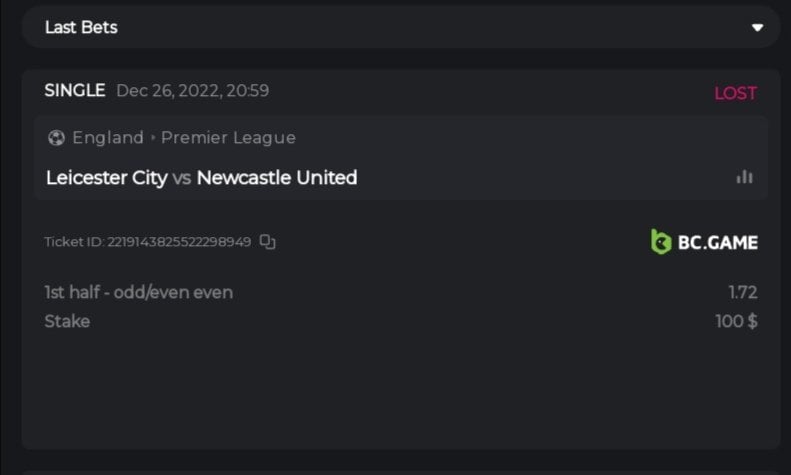Select Newcastle United team name
This screenshot has height=475, width=791.
pos(276,178)
